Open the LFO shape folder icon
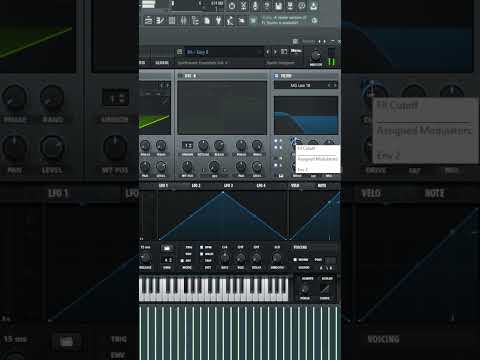Screen dimensions: 480x360 tap(167, 248)
